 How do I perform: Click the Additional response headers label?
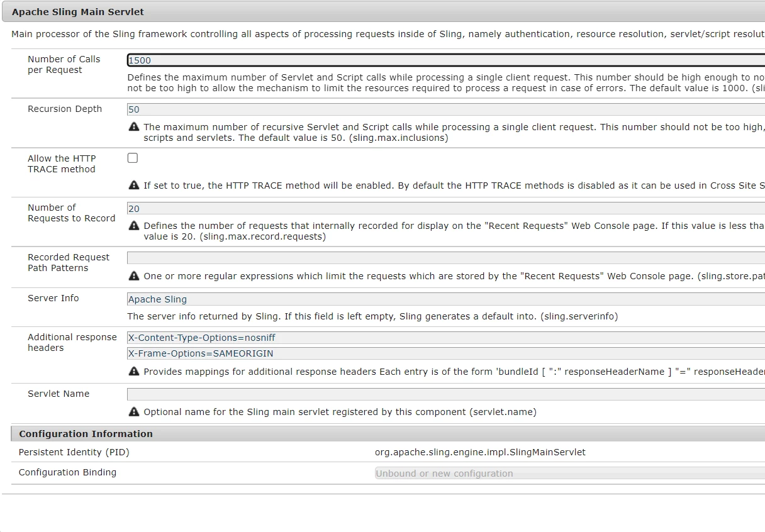click(x=72, y=342)
